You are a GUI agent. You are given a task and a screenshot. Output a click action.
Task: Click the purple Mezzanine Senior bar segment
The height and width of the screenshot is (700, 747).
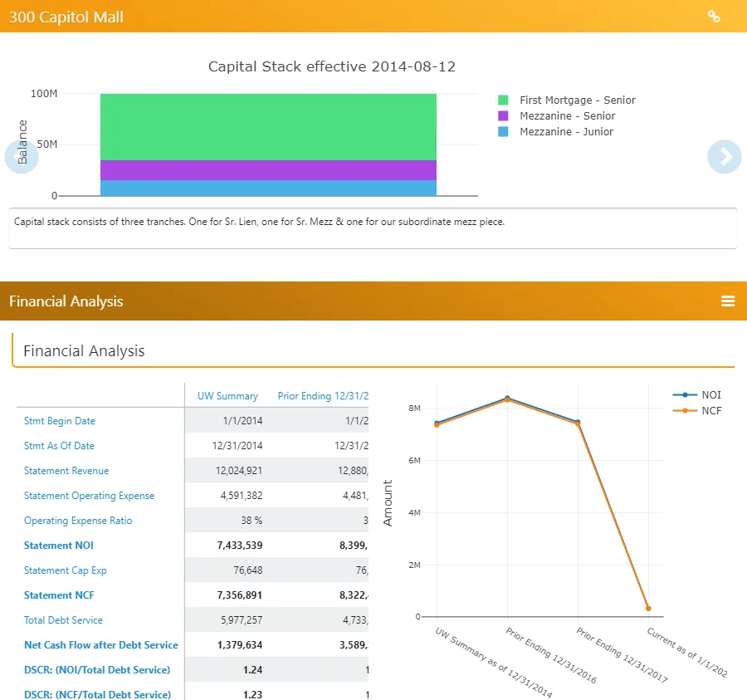(x=268, y=170)
